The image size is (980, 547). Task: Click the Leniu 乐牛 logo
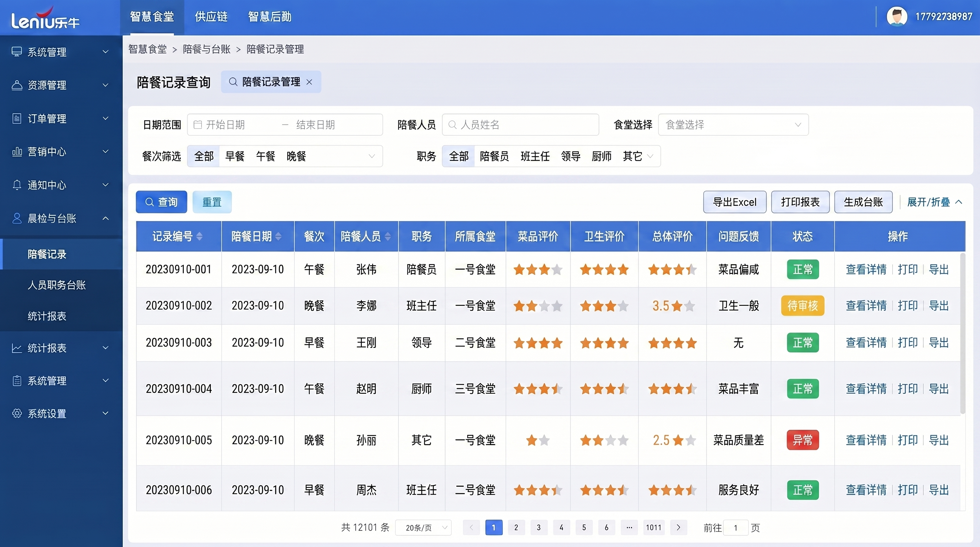click(46, 18)
